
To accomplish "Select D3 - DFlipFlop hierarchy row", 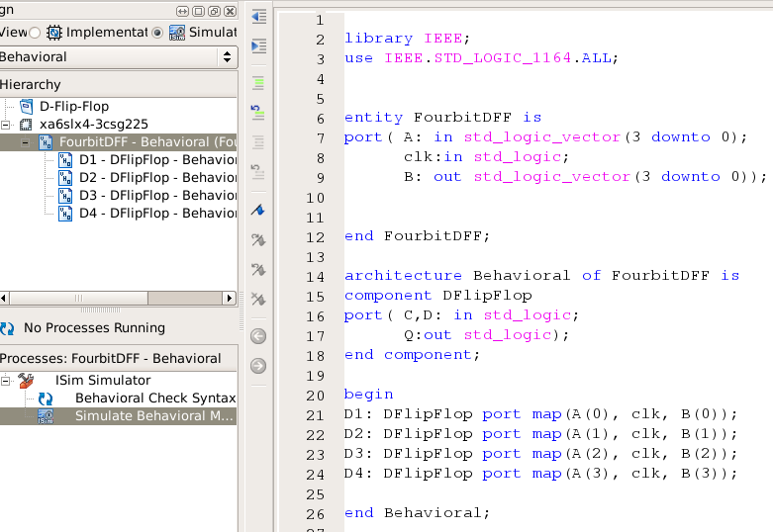I will click(157, 196).
